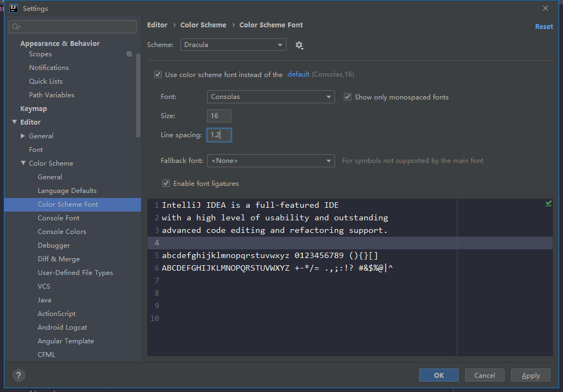Click the search magnifier icon
This screenshot has height=392, width=563.
click(16, 27)
